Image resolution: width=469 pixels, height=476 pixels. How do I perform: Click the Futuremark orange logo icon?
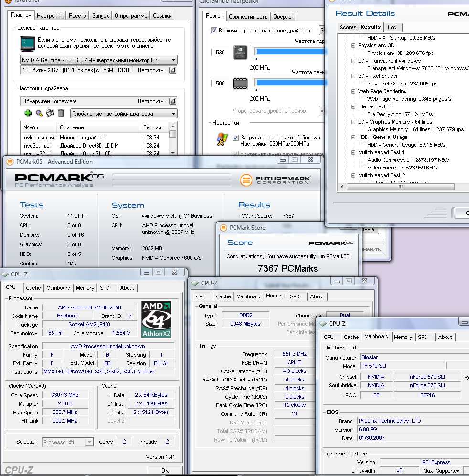(246, 180)
